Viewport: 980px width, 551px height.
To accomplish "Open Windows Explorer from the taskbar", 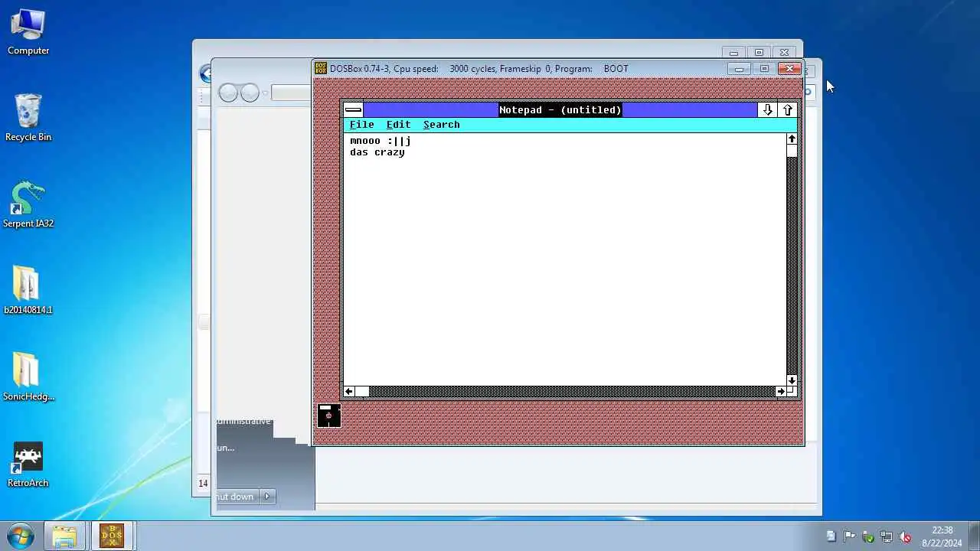I will pyautogui.click(x=64, y=536).
